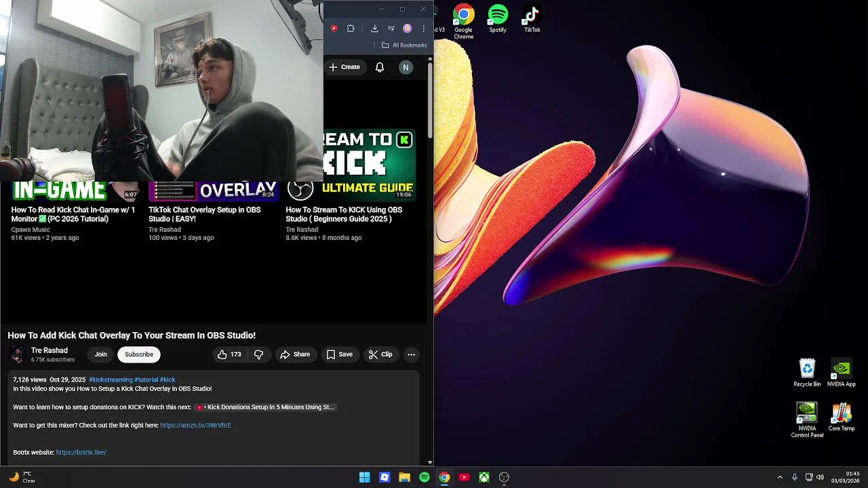Viewport: 868px width, 488px height.
Task: Open the Xbox app in taskbar
Action: [484, 477]
